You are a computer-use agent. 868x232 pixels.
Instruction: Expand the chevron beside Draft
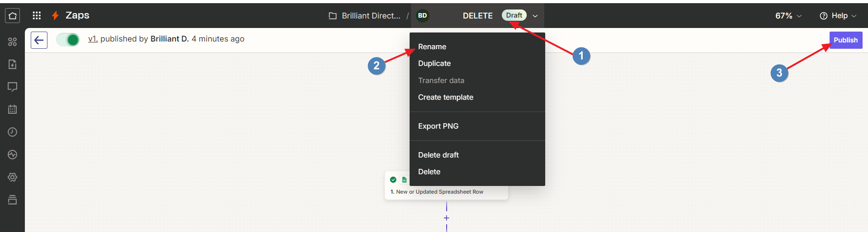(x=535, y=16)
